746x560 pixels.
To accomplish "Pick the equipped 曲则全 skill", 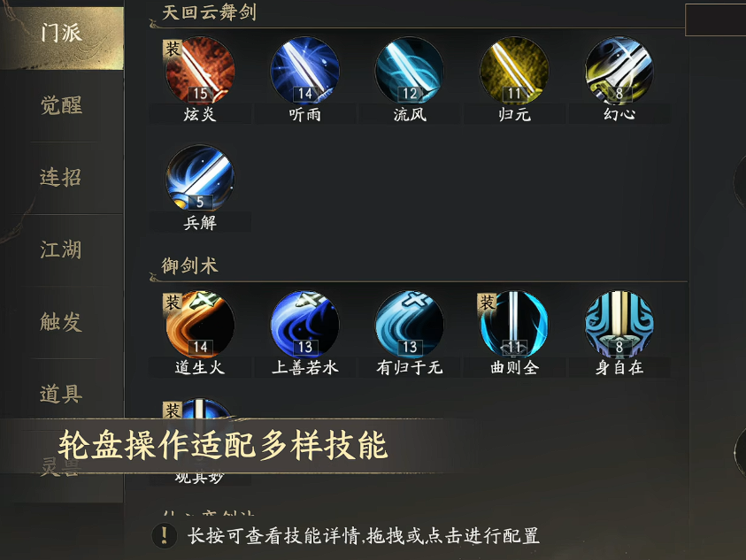I will (x=514, y=324).
